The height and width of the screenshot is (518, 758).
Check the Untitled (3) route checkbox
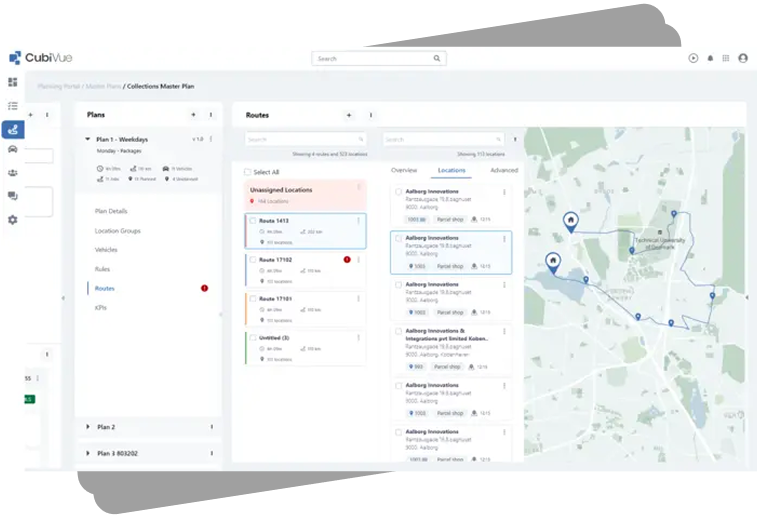coord(253,337)
